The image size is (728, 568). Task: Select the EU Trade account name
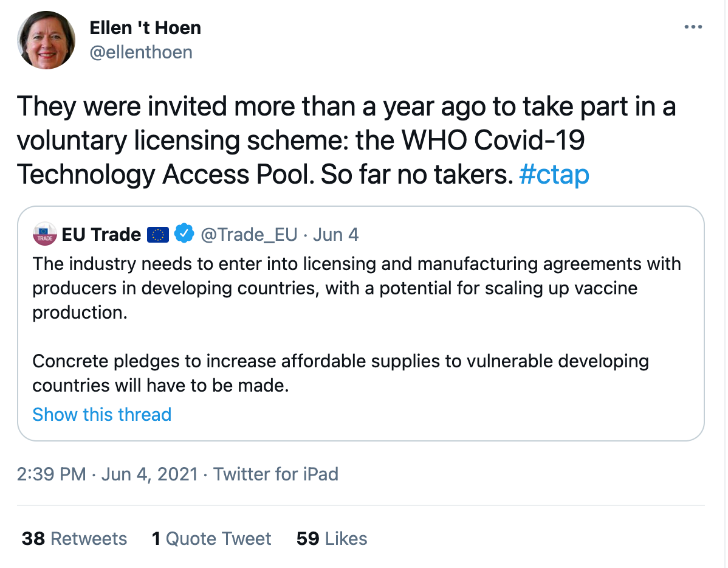tap(101, 234)
